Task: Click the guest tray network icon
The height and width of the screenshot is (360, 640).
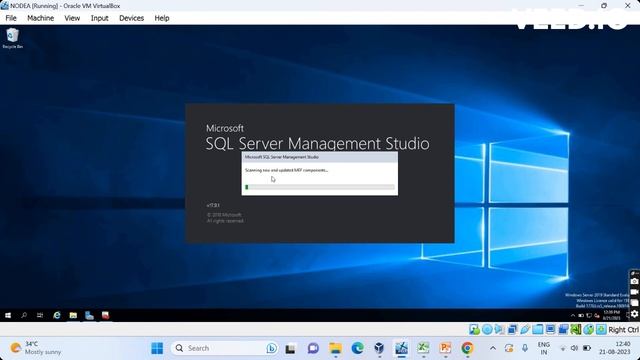Action: (x=589, y=315)
